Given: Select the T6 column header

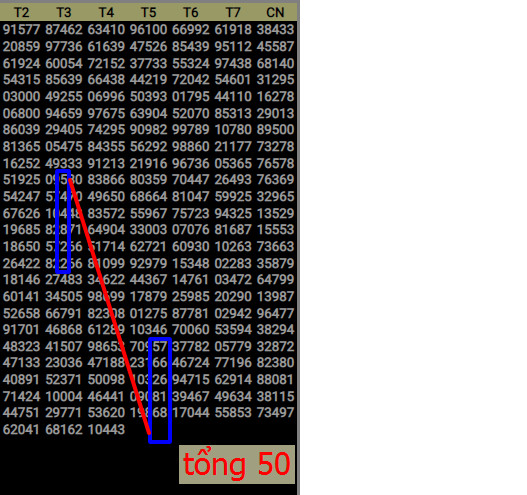Looking at the screenshot, I should (x=191, y=12).
